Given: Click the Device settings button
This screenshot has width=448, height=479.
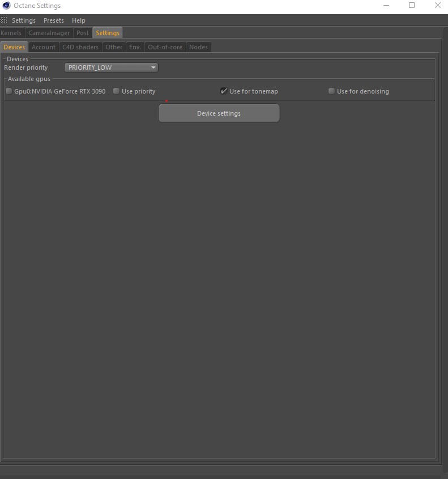Looking at the screenshot, I should 219,113.
